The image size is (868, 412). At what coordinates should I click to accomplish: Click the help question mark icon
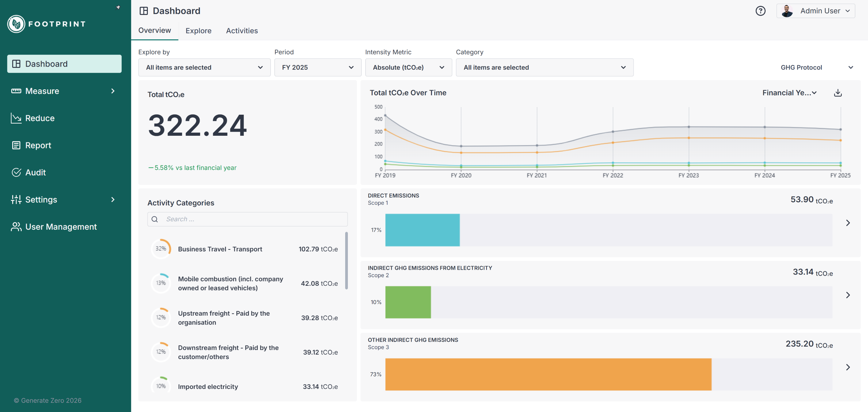click(760, 11)
